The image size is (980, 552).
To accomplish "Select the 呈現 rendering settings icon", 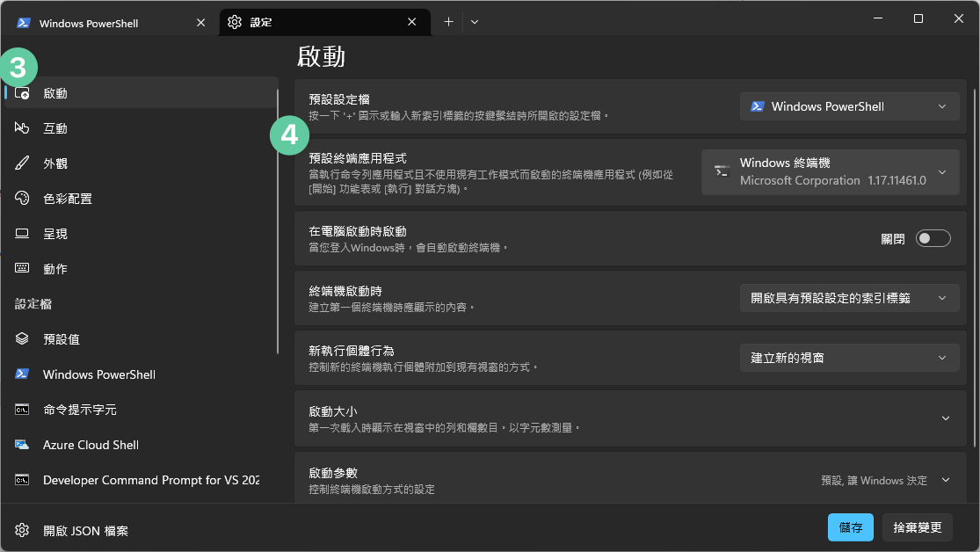I will [54, 233].
